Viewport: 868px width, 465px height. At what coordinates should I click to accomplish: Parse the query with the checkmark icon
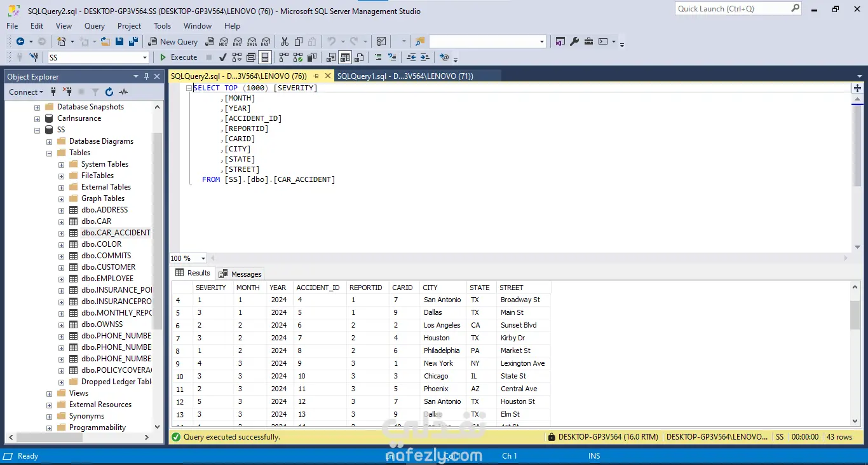tap(222, 57)
